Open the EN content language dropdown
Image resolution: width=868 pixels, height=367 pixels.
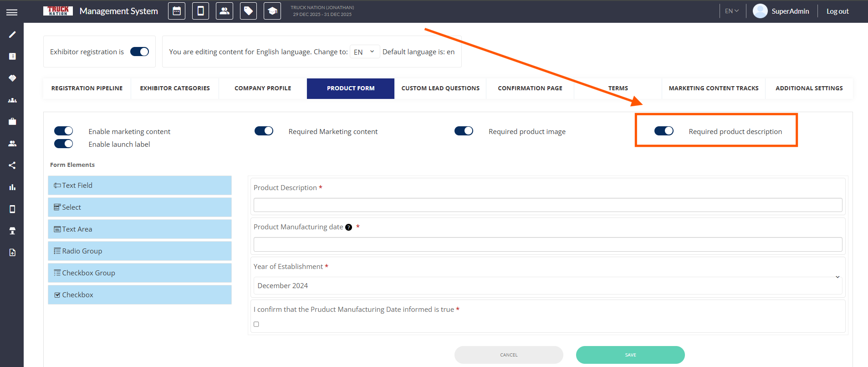[364, 52]
